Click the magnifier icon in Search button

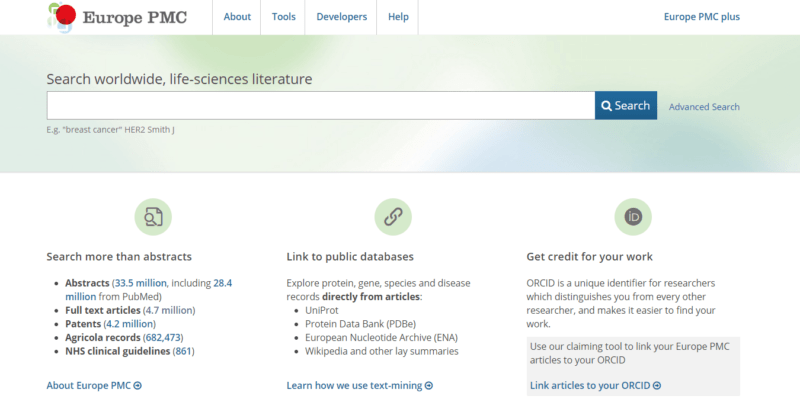606,106
